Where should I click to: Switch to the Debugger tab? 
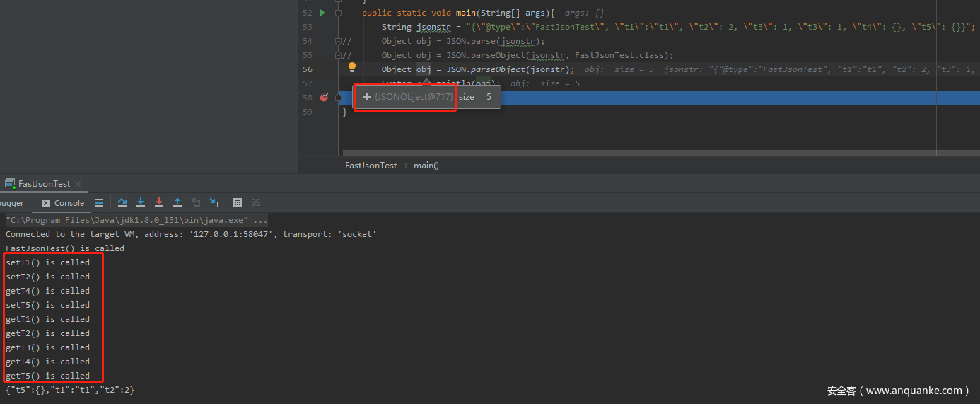pyautogui.click(x=11, y=203)
